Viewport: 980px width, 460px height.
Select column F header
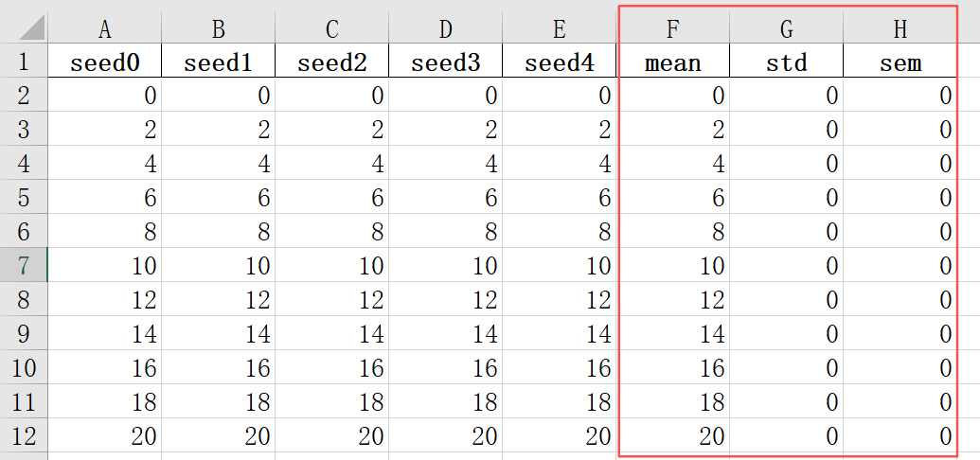click(672, 29)
